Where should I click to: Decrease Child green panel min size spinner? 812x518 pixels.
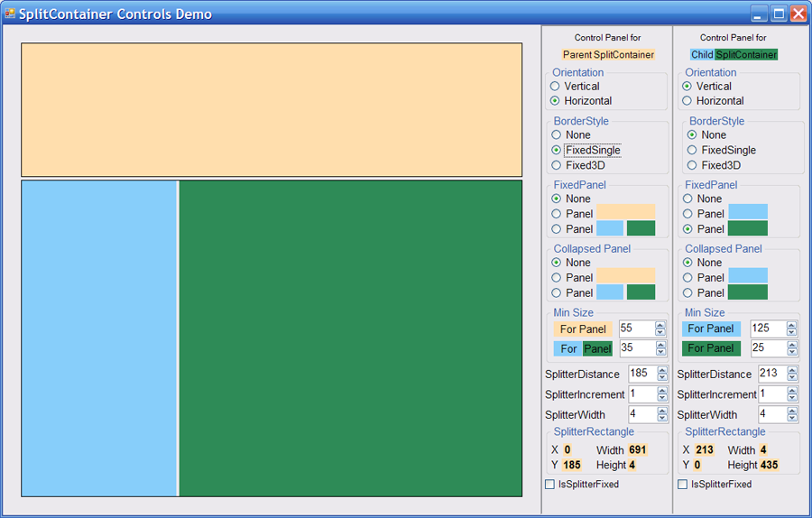[x=791, y=352]
